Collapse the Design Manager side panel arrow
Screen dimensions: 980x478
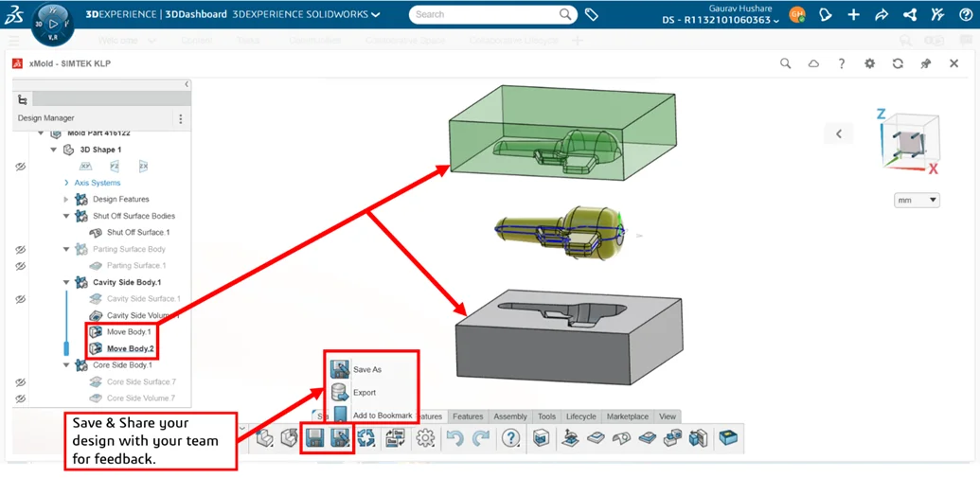(186, 84)
